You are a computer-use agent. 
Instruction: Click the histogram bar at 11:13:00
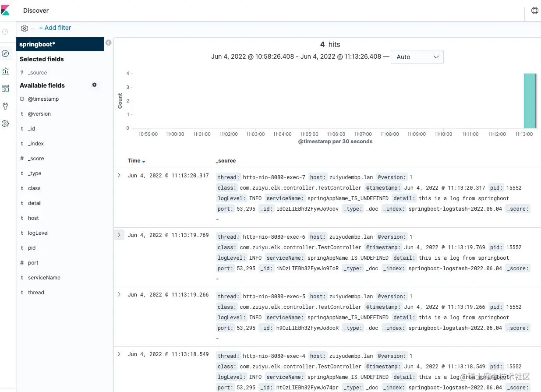point(530,101)
